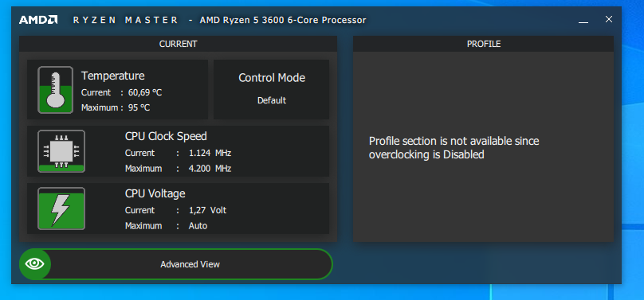Click the RYZEN MASTER title text

point(126,20)
